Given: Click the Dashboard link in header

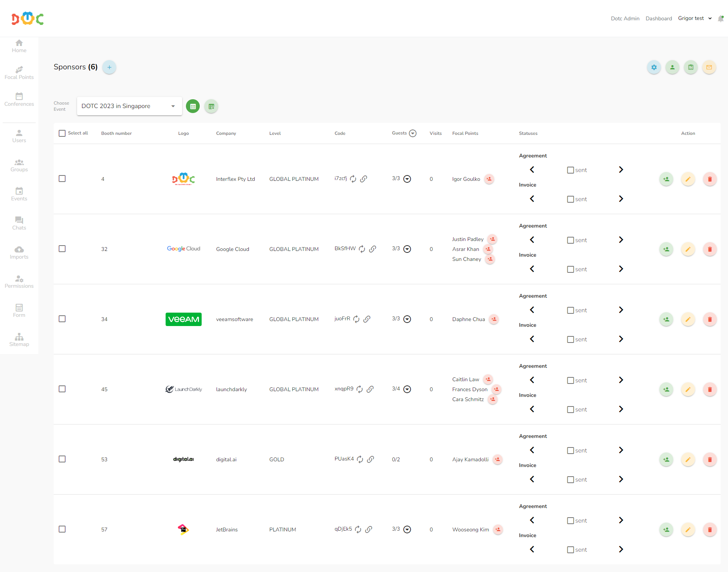Looking at the screenshot, I should tap(659, 18).
